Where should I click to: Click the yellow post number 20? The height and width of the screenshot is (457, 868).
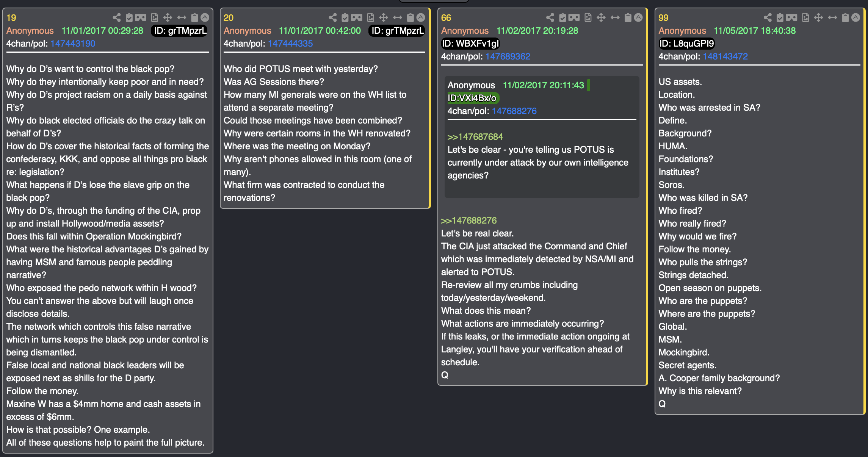[229, 18]
